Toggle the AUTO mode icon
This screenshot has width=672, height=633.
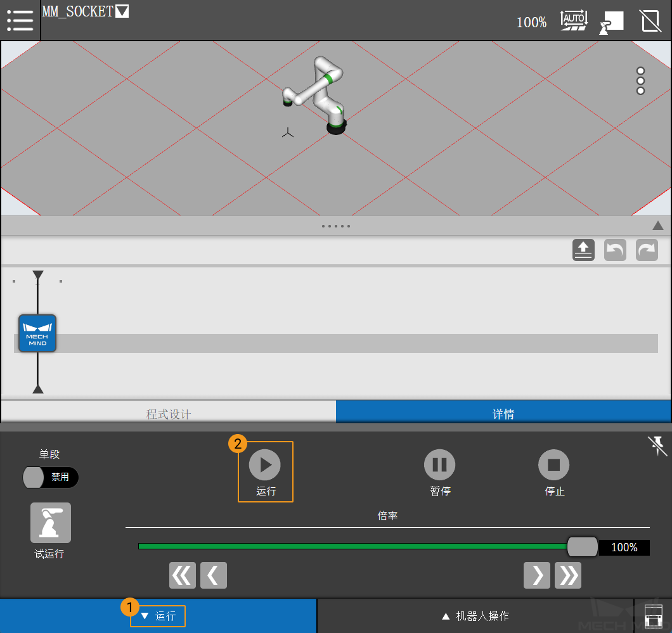coord(574,20)
